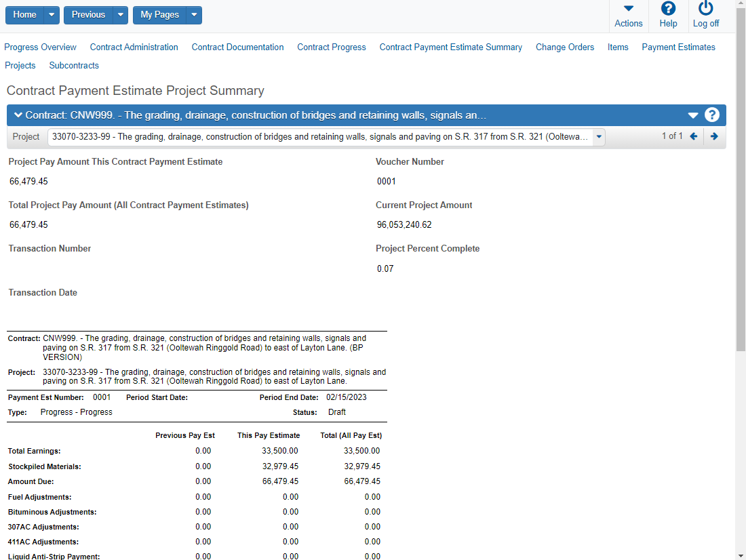Open Contract Progress link
746x560 pixels.
click(332, 47)
